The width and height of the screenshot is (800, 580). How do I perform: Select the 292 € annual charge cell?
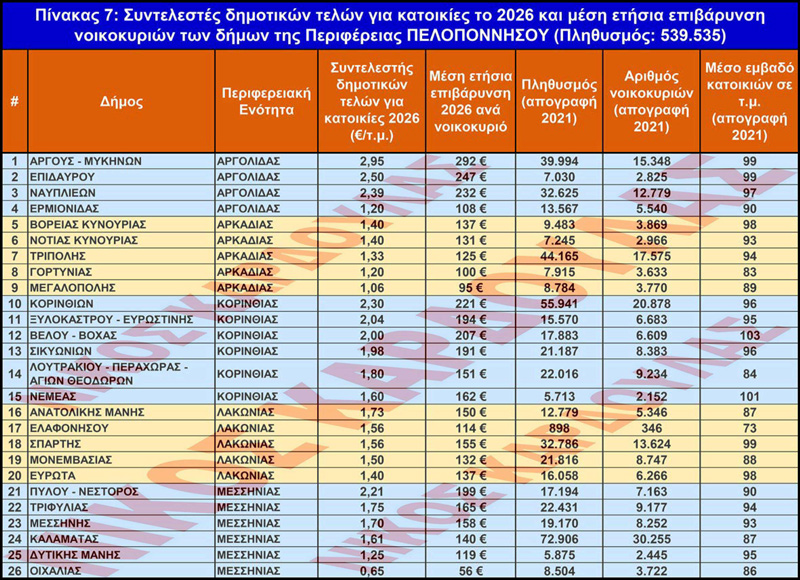[x=470, y=160]
